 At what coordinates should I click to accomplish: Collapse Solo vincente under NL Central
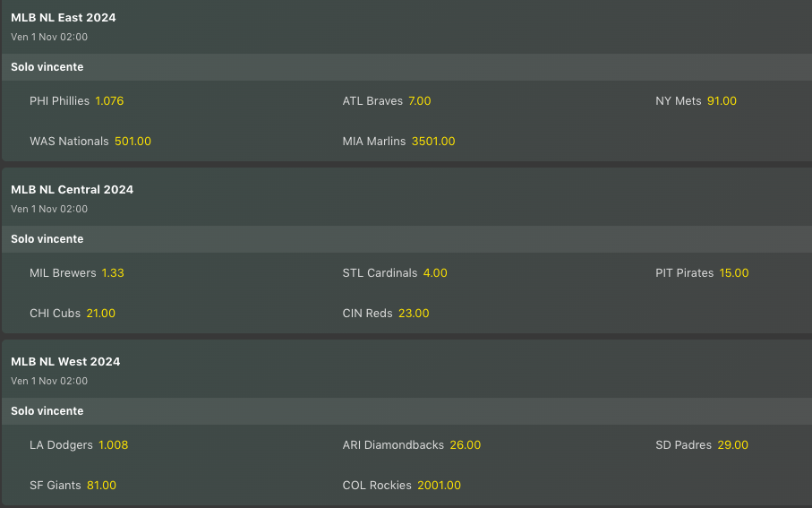(47, 239)
